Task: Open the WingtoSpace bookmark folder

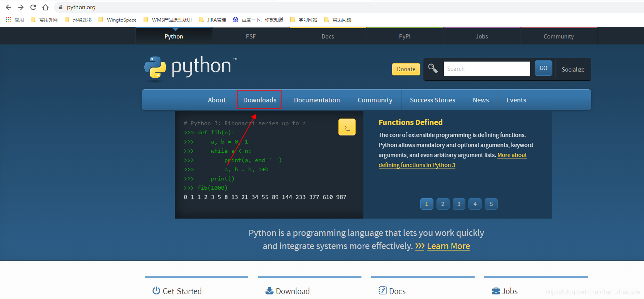Action: click(117, 20)
